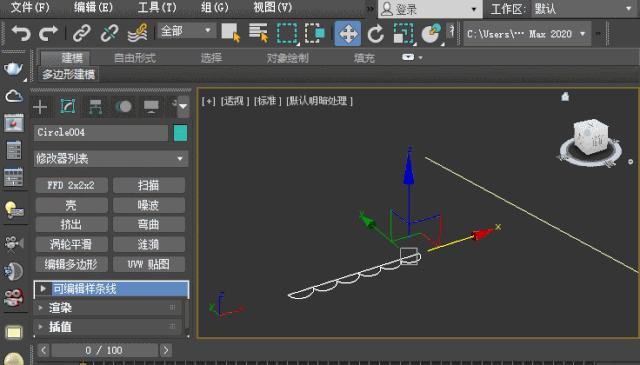This screenshot has width=640, height=365.
Task: Open the Motion panel icon
Action: [x=123, y=107]
